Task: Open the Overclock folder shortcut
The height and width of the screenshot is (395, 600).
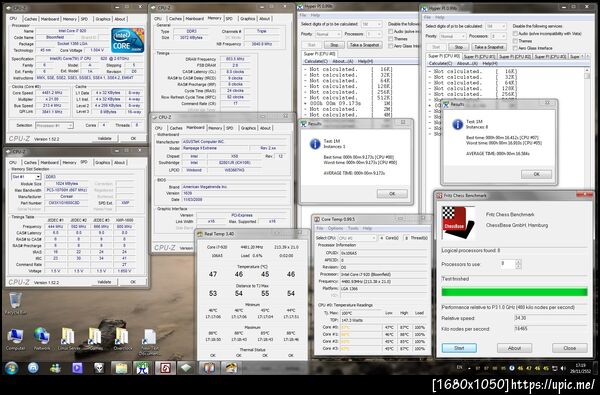Action: (x=122, y=338)
